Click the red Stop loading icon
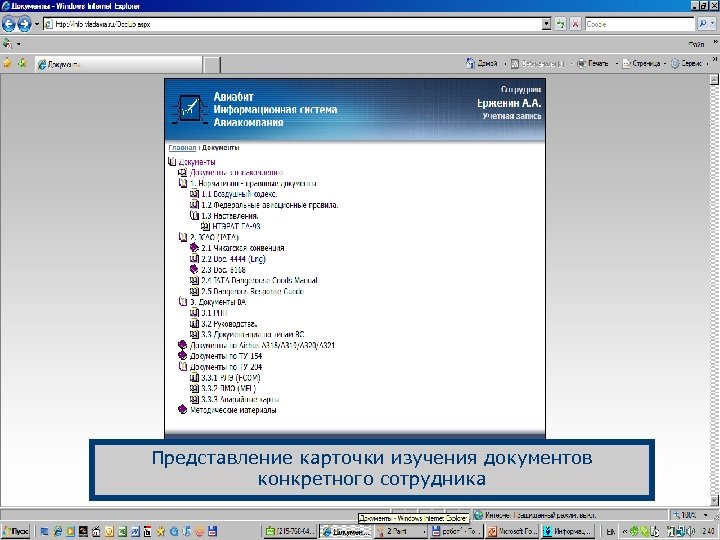 click(x=575, y=24)
